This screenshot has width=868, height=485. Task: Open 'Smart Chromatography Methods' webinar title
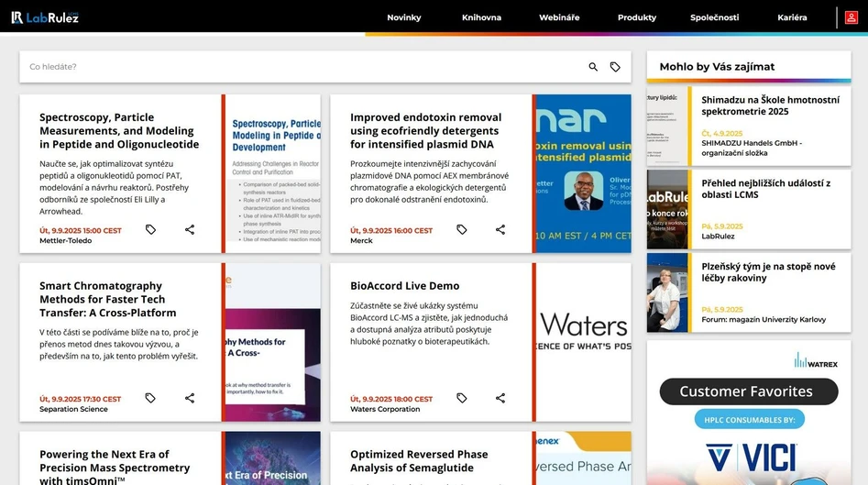pyautogui.click(x=108, y=299)
